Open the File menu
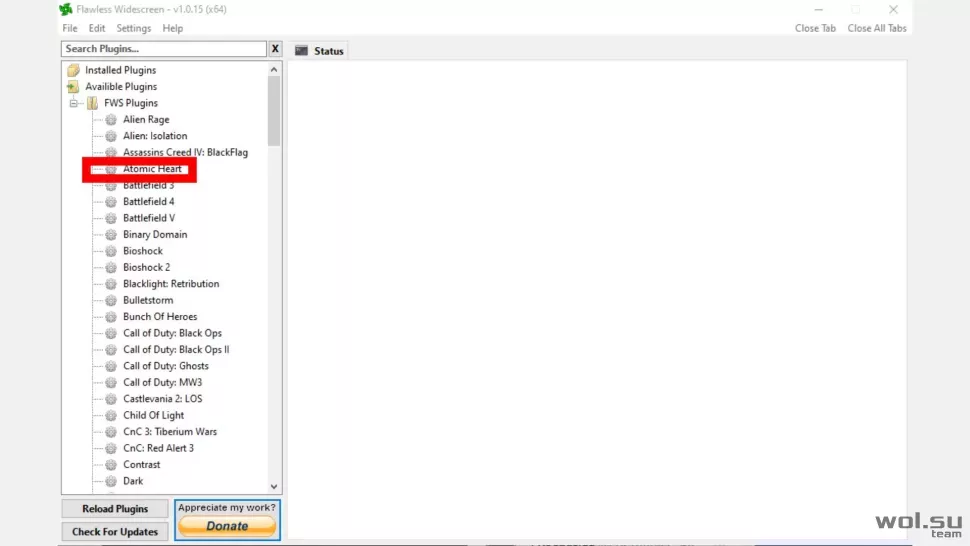 pos(70,28)
